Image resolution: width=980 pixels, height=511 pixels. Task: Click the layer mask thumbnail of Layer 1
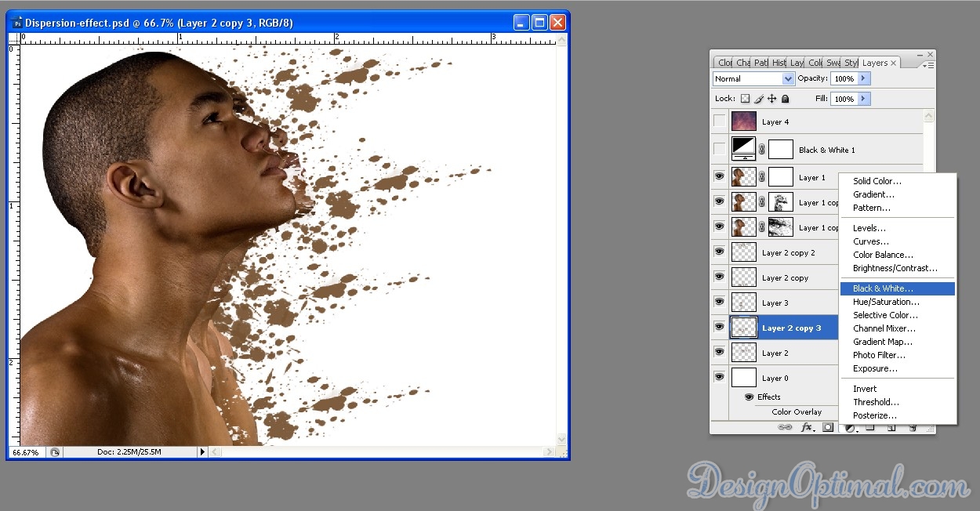pyautogui.click(x=781, y=177)
